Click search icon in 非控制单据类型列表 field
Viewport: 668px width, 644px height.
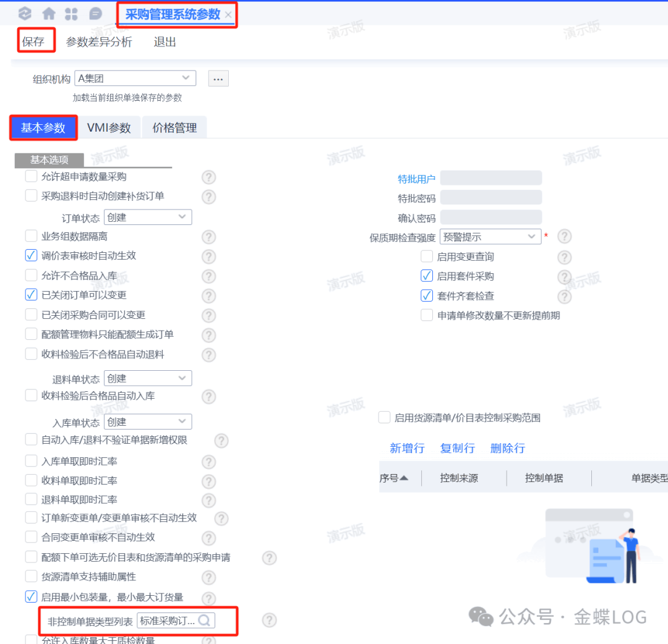pyautogui.click(x=205, y=621)
